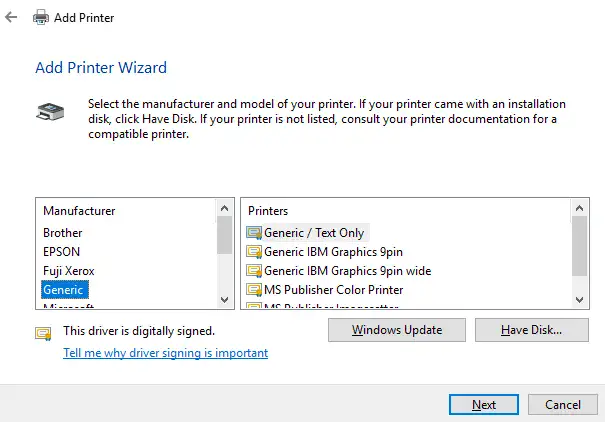Image resolution: width=605 pixels, height=422 pixels.
Task: Click the Manufacturer list scroll up arrow
Action: coord(225,209)
